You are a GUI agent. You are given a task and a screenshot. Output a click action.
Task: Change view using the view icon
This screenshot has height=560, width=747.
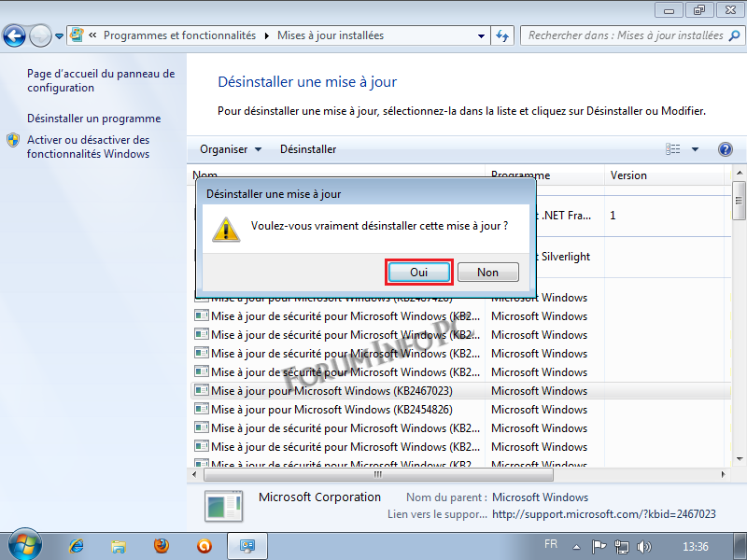[672, 149]
